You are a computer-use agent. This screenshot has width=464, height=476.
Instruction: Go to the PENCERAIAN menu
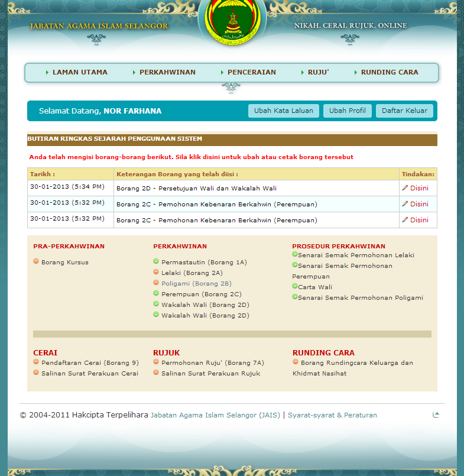[x=252, y=72]
